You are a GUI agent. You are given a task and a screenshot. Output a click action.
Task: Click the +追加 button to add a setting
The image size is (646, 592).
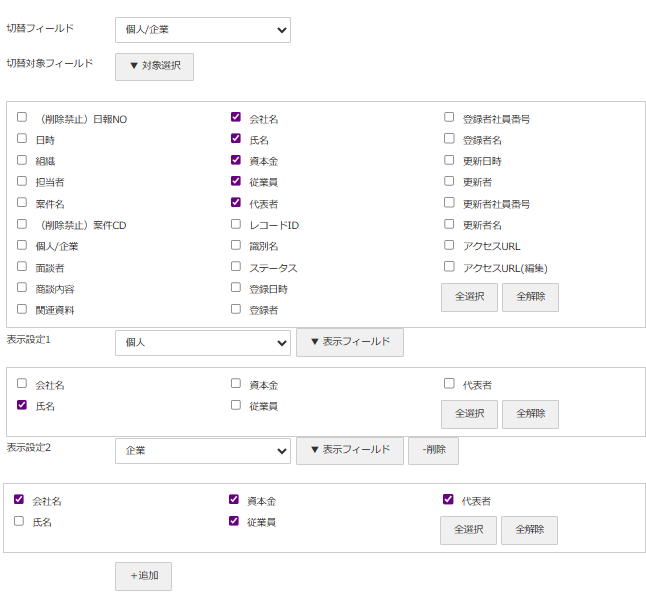143,576
